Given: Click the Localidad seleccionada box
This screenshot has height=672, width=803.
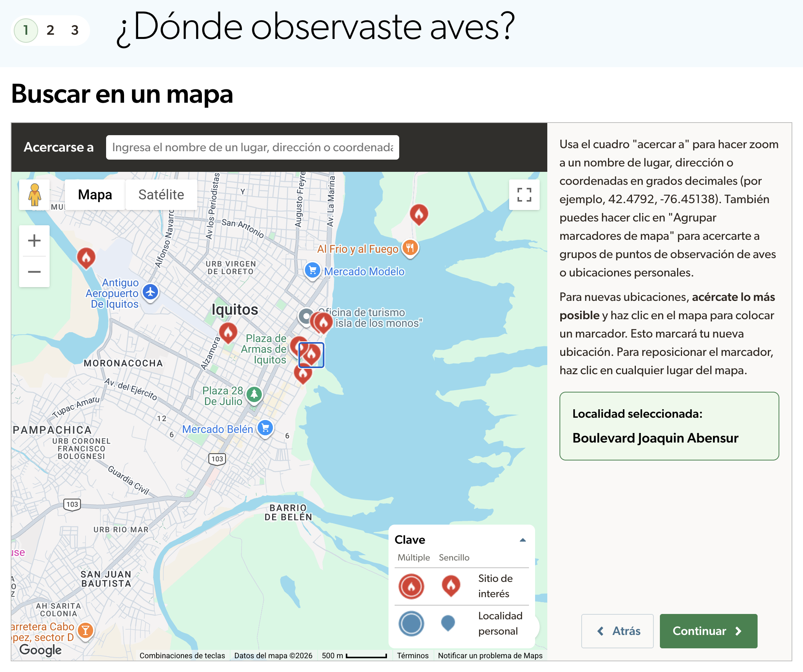Looking at the screenshot, I should [x=669, y=426].
